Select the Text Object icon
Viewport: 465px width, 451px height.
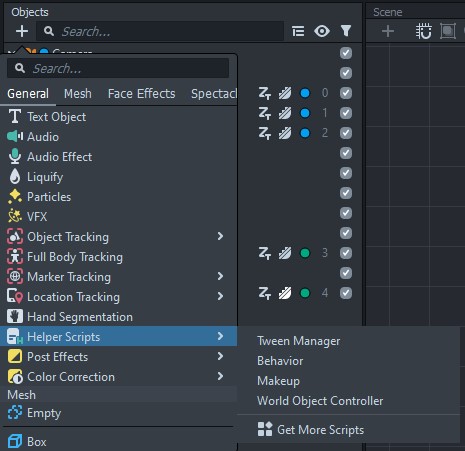15,117
